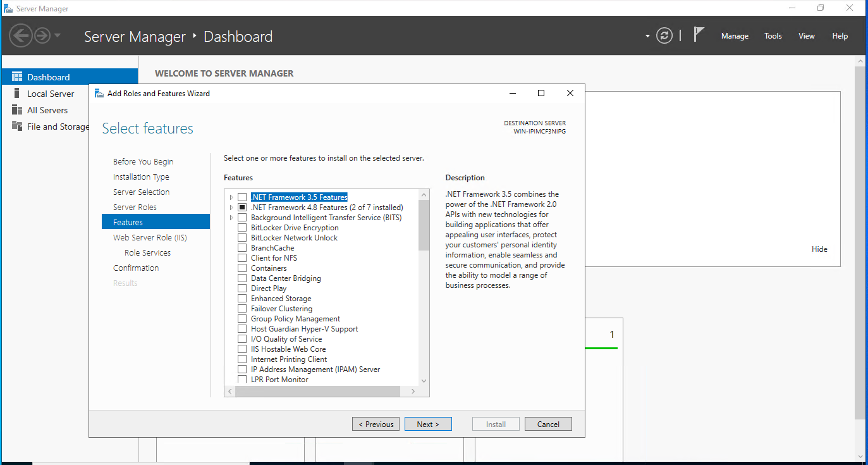Go to Server Roles step
This screenshot has width=868, height=465.
pos(135,208)
